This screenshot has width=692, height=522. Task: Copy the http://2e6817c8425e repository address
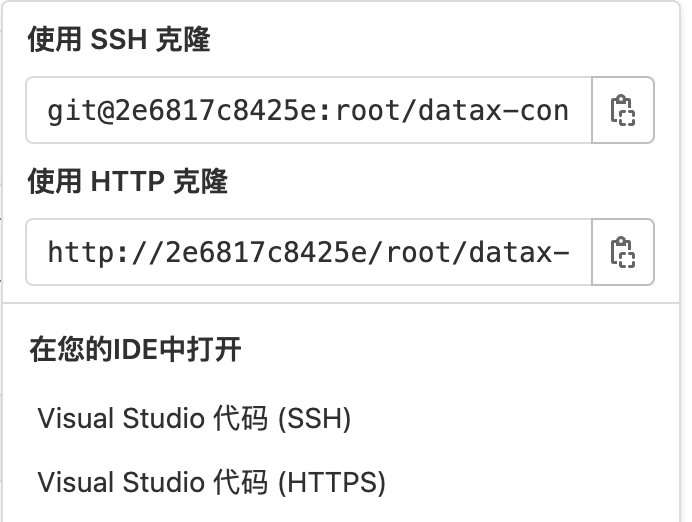(x=623, y=251)
